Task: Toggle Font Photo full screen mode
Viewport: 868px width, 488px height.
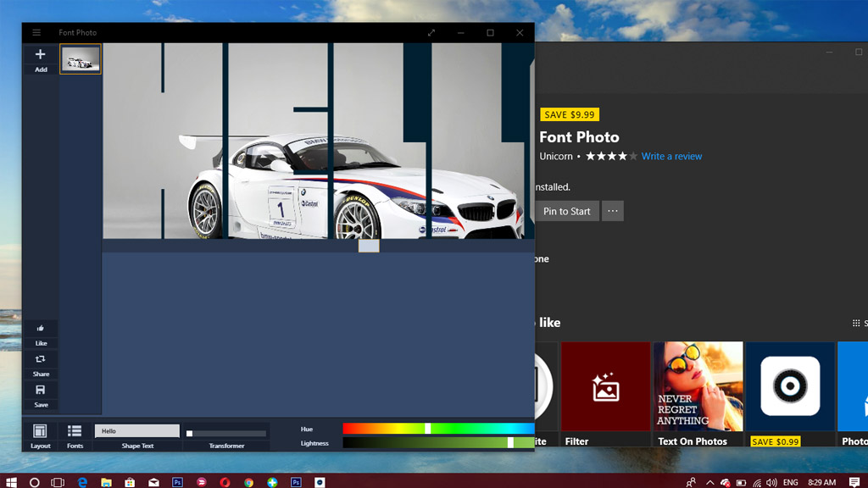Action: (x=431, y=33)
